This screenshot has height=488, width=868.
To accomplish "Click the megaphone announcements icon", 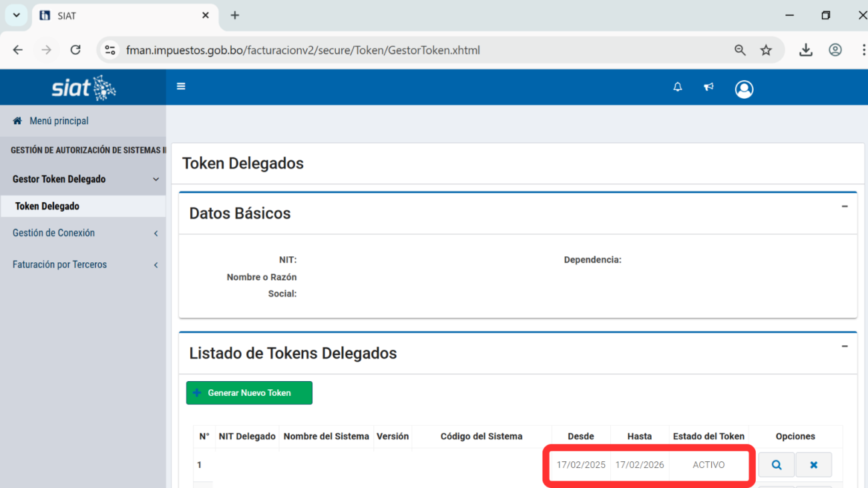I will 708,87.
